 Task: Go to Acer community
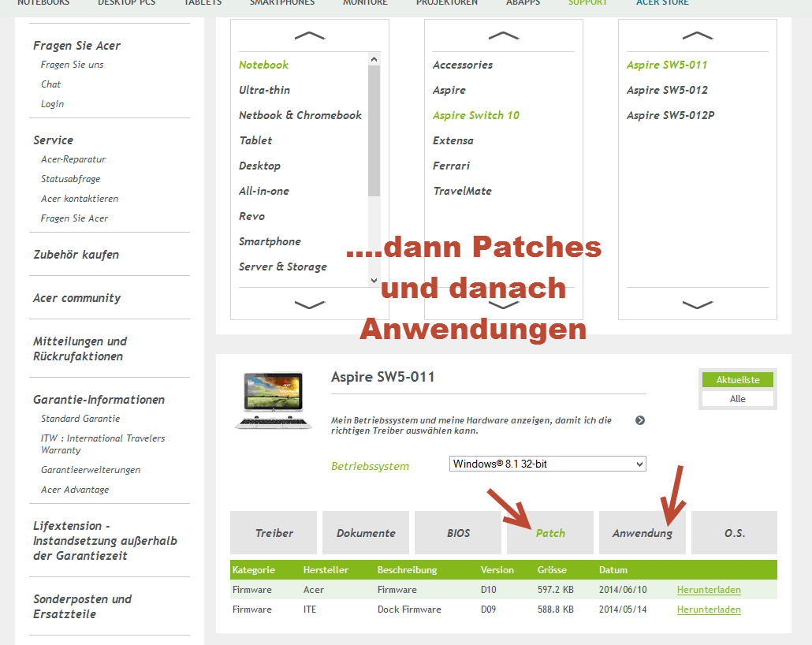(76, 298)
